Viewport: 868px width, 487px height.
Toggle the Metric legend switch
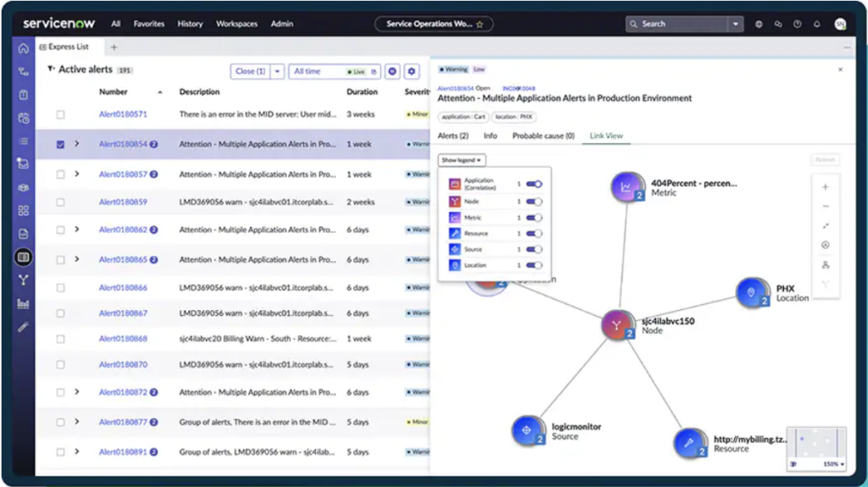pos(534,218)
